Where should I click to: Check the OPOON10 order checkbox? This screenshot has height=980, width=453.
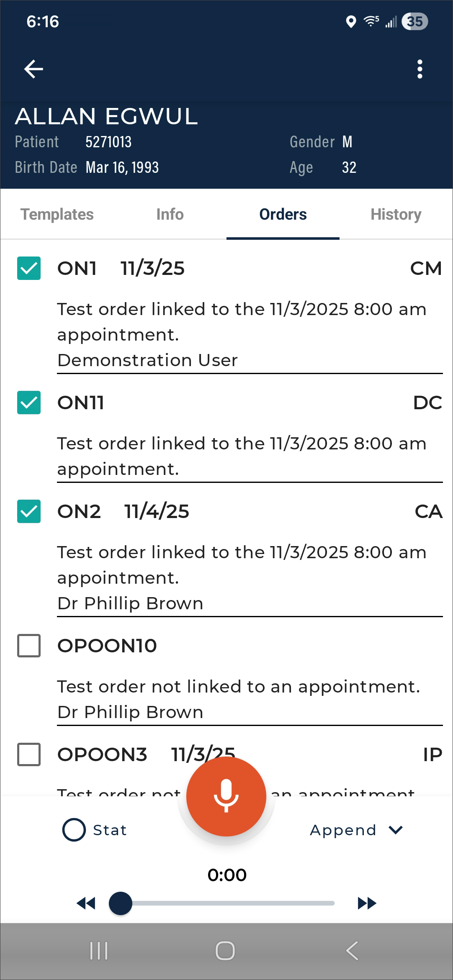click(29, 646)
